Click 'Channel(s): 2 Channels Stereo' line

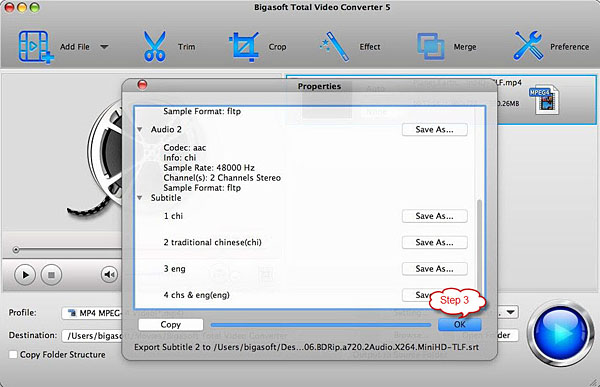coord(222,178)
